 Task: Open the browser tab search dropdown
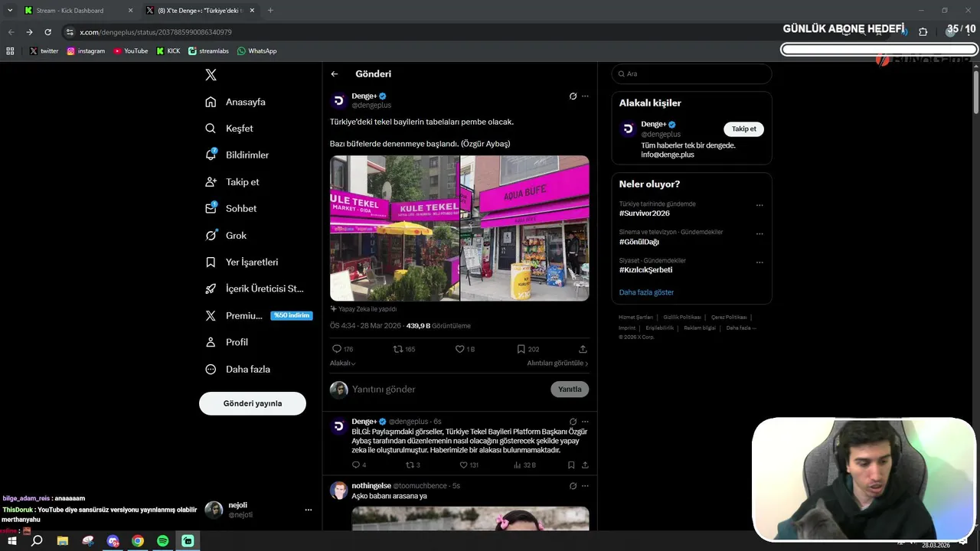point(10,11)
